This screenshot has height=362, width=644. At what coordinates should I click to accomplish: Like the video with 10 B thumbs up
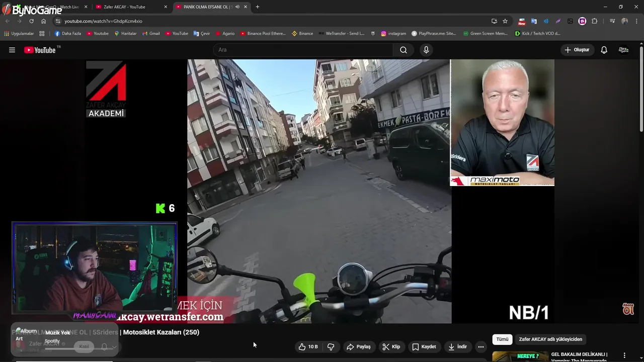(308, 347)
